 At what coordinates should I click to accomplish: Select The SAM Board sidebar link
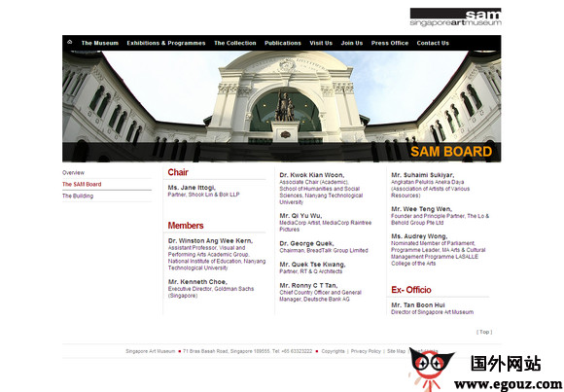click(x=82, y=184)
